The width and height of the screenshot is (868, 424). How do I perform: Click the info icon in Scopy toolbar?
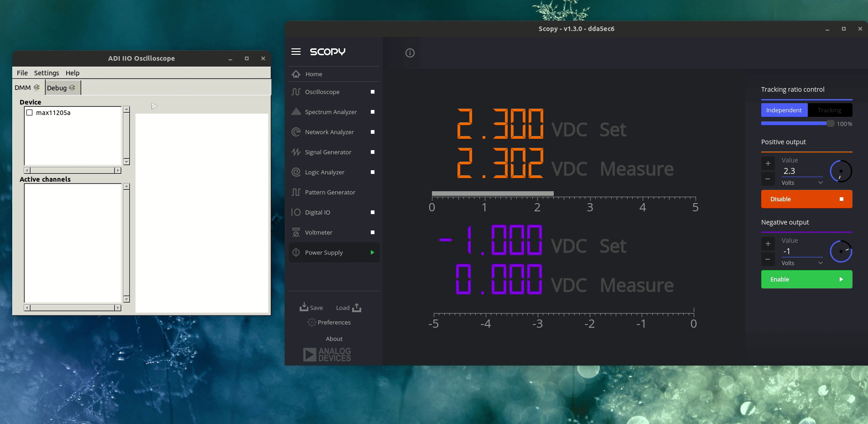[x=410, y=53]
